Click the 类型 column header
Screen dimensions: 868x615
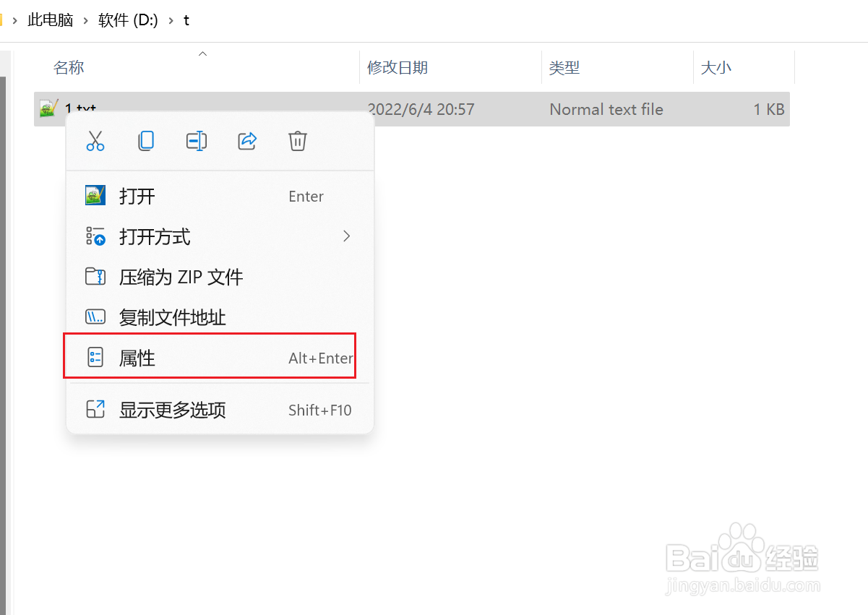[564, 67]
